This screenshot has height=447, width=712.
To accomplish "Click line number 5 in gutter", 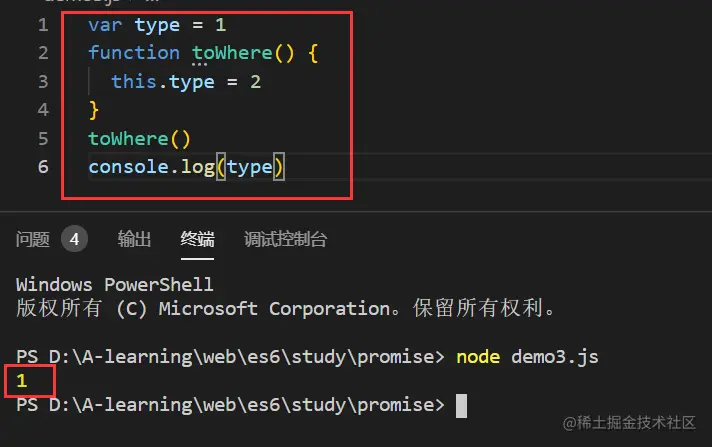I will (43, 139).
